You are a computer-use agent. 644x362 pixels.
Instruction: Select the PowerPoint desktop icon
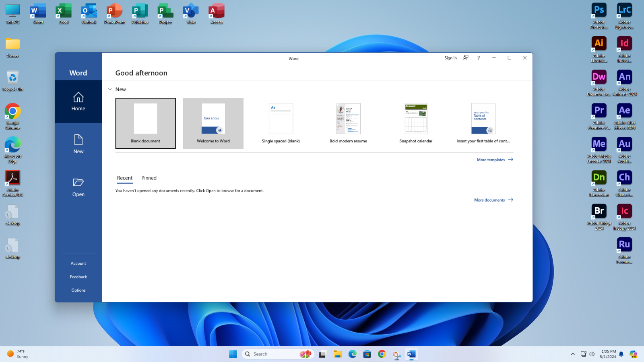coord(115,14)
